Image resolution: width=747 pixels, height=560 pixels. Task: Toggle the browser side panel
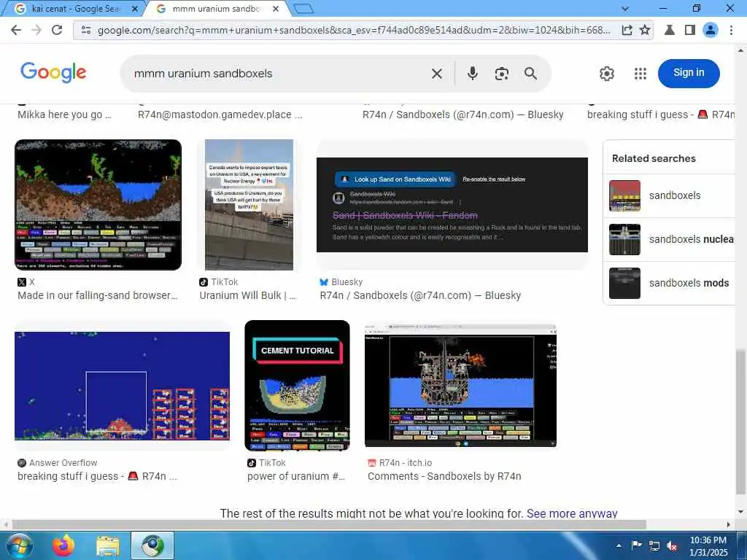point(690,30)
